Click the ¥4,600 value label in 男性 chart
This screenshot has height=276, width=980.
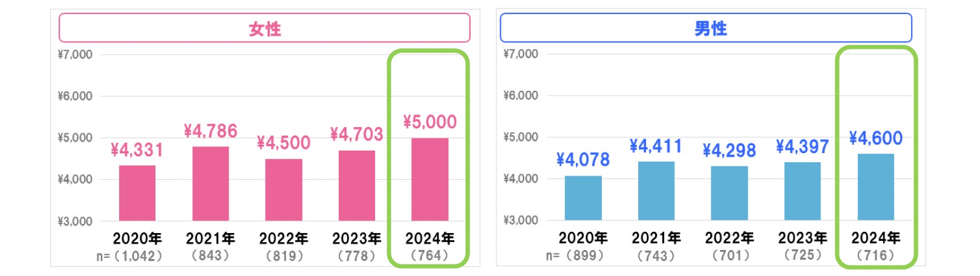[x=876, y=139]
